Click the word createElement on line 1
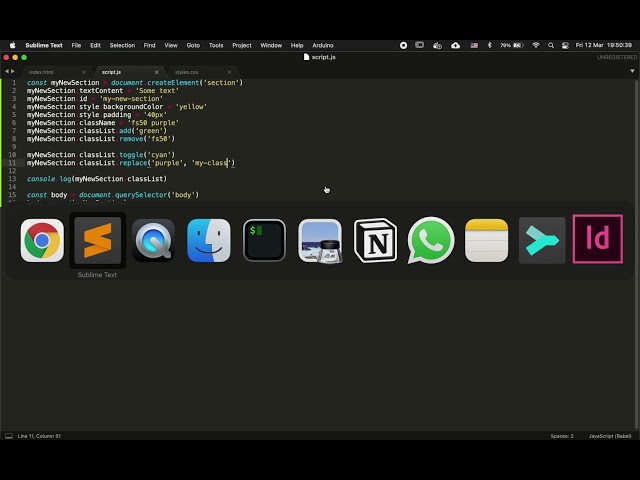 click(171, 82)
